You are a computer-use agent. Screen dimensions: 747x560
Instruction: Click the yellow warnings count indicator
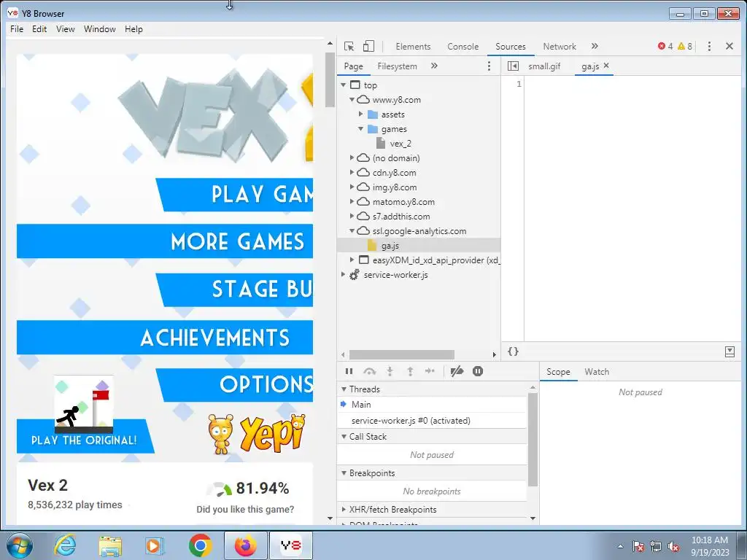pos(685,46)
